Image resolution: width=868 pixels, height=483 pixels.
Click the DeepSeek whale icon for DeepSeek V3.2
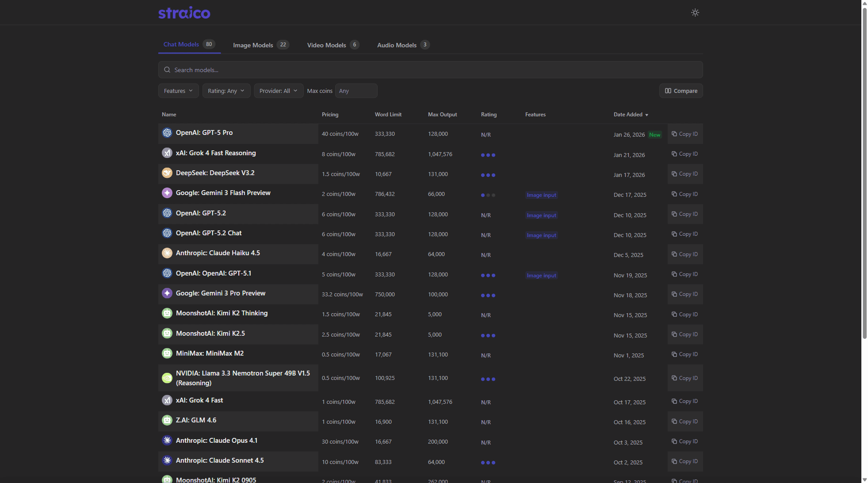(x=167, y=173)
